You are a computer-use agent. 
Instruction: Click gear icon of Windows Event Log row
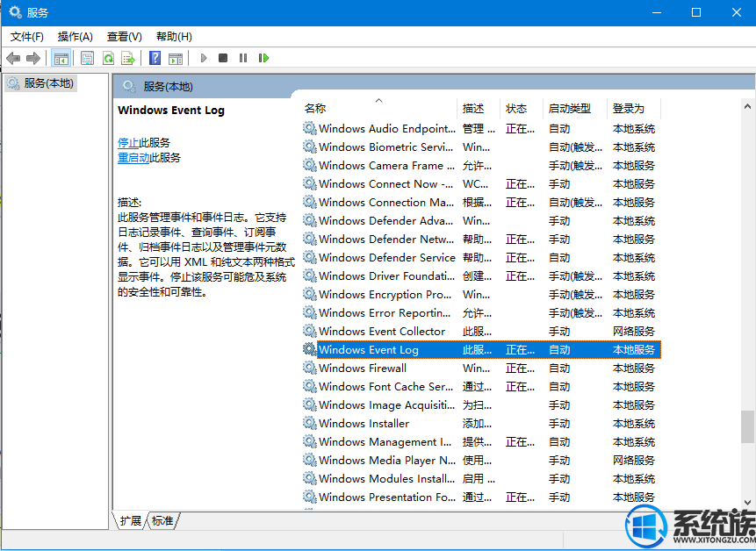click(x=310, y=349)
